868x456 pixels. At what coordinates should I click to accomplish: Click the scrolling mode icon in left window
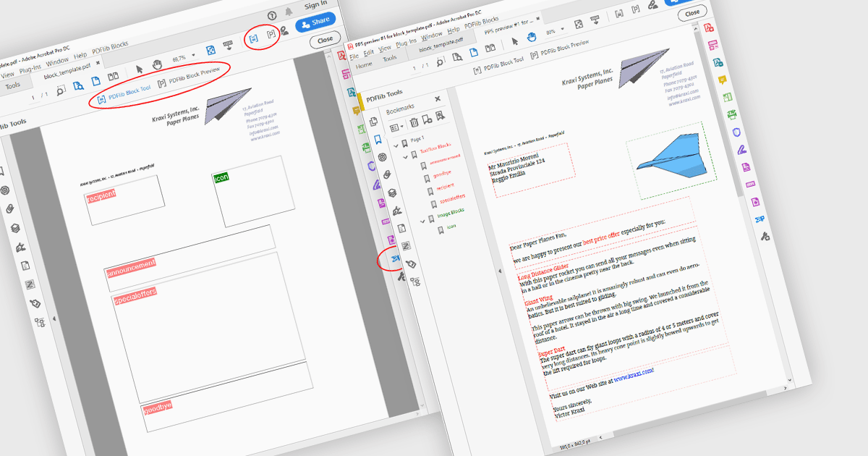[x=229, y=47]
